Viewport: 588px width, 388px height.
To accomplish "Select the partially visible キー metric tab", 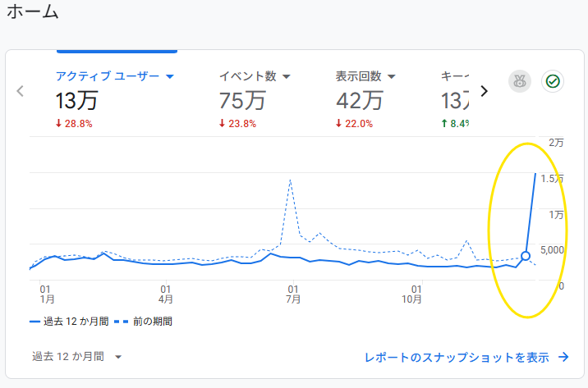I will (x=455, y=99).
